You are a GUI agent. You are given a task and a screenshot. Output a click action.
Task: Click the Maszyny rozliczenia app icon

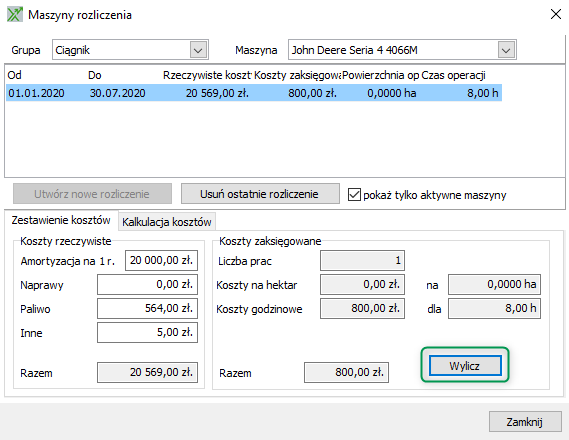tap(15, 15)
